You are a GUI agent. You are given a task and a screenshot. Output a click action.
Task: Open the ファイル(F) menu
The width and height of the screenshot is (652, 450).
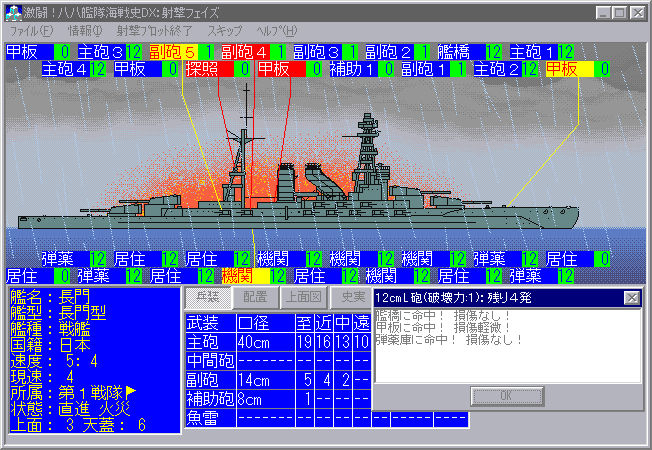(x=29, y=31)
